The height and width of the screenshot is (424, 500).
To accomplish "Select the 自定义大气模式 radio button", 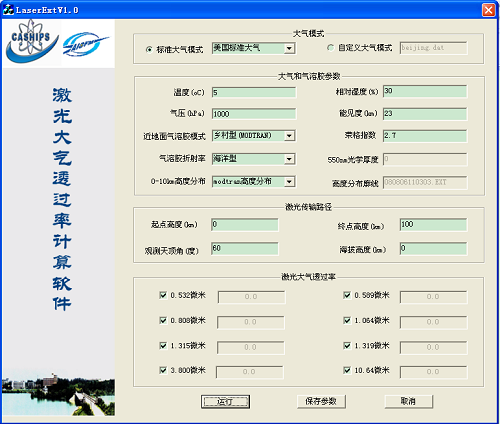I will coord(330,48).
